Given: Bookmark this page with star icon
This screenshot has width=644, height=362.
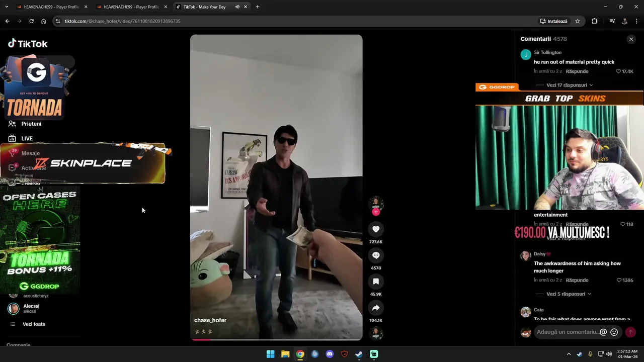Looking at the screenshot, I should pos(578,21).
